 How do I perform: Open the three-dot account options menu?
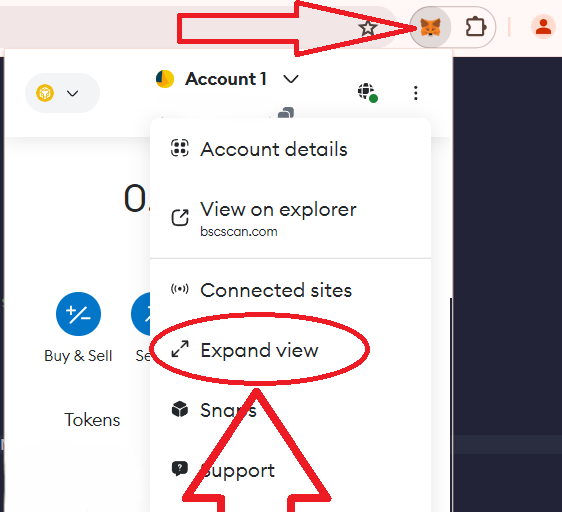coord(415,93)
